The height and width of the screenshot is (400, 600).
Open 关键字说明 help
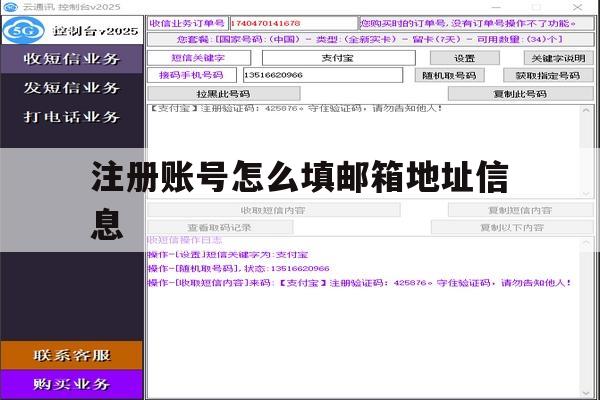pyautogui.click(x=558, y=58)
